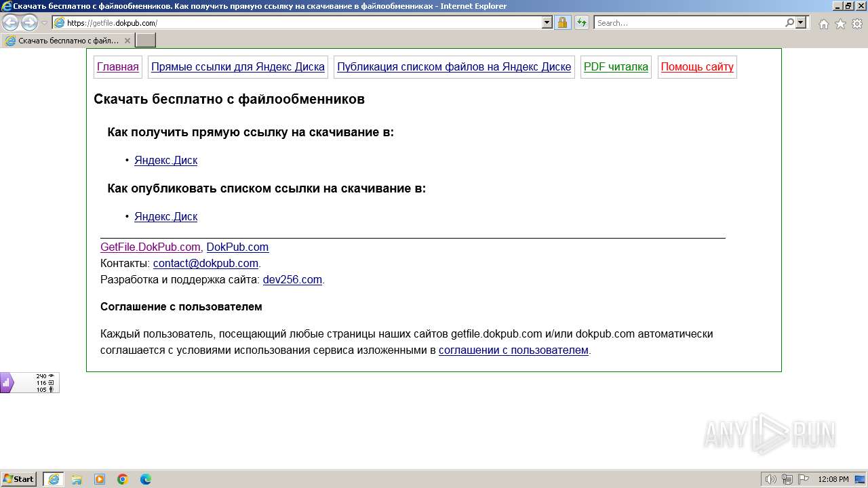Click the Action Center flag tray icon

(x=804, y=479)
